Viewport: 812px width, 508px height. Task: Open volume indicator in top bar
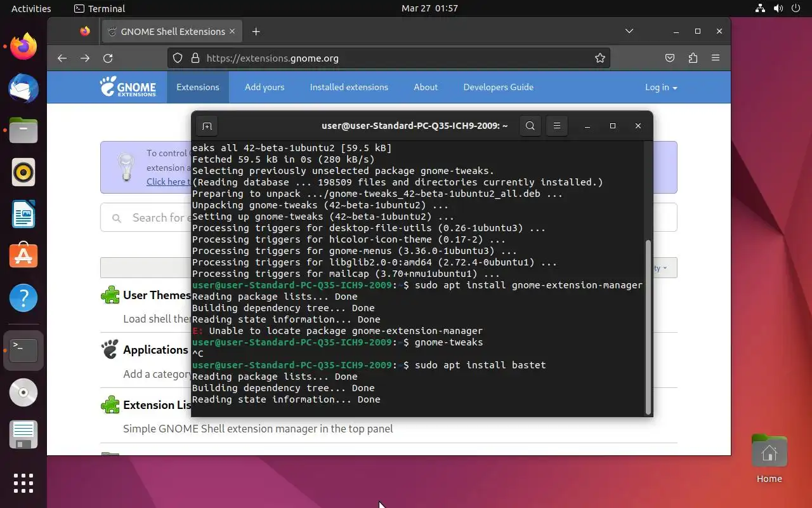coord(778,8)
